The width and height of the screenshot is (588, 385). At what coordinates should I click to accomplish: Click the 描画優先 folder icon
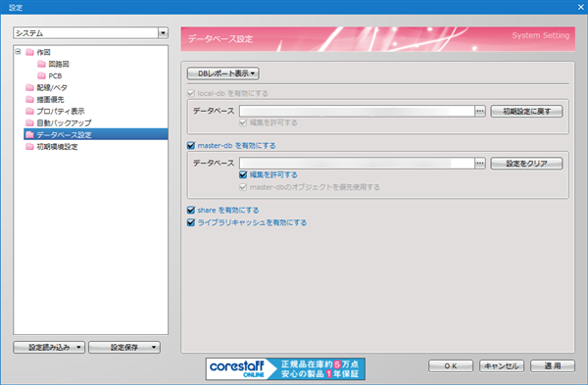29,99
